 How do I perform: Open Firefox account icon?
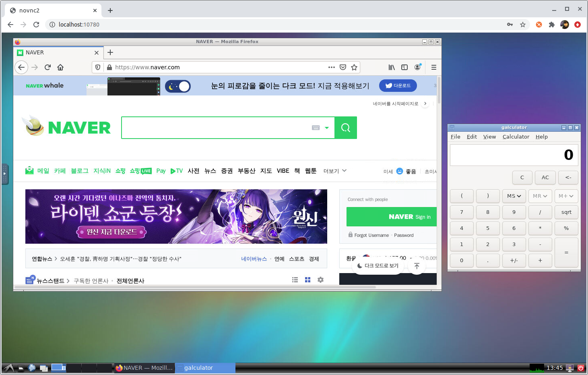pyautogui.click(x=417, y=67)
